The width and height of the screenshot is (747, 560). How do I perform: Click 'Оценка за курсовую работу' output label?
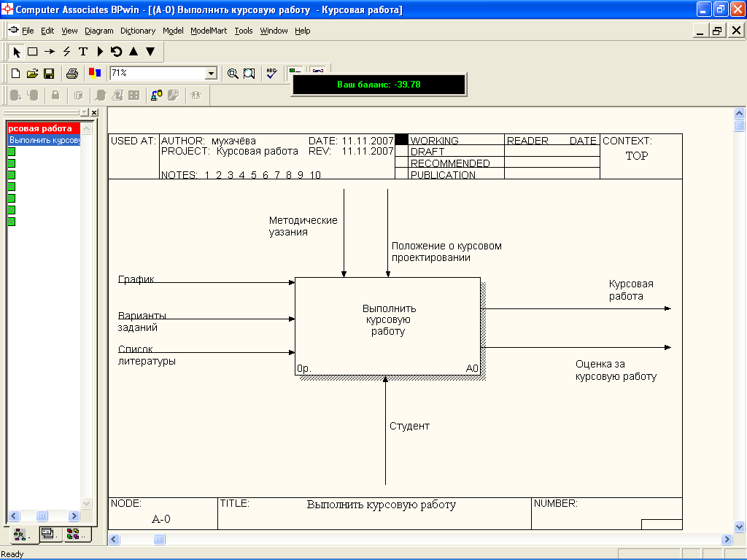616,370
